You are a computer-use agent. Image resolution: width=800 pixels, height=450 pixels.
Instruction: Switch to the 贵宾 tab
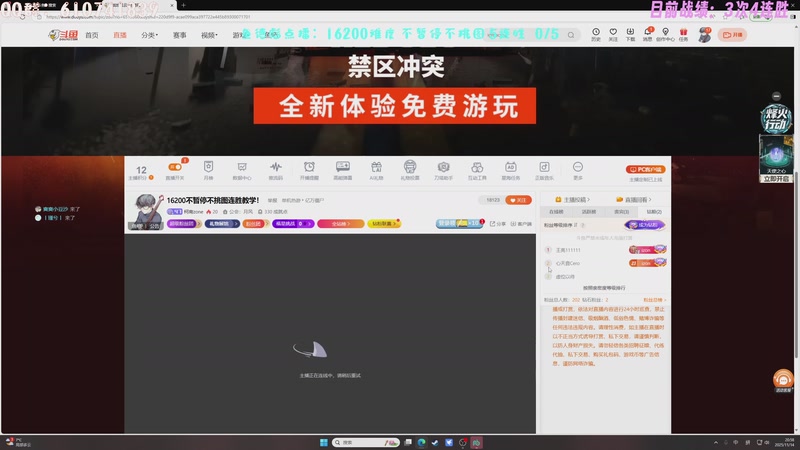tap(621, 212)
